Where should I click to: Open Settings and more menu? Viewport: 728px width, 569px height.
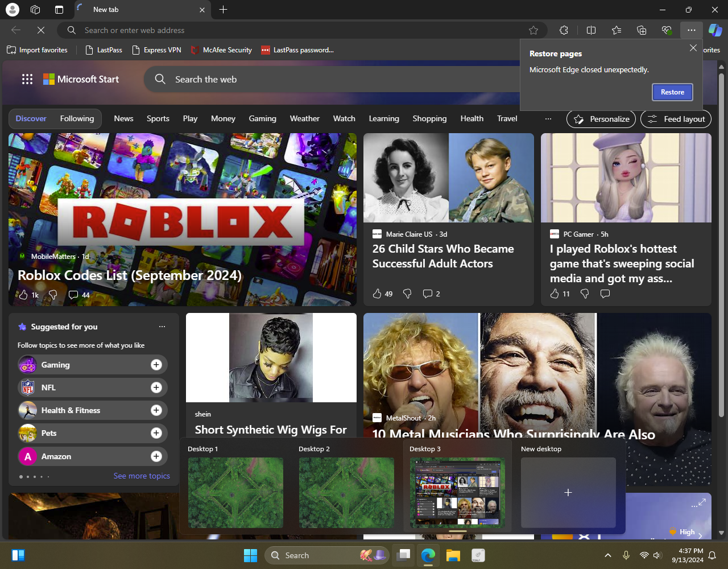692,30
